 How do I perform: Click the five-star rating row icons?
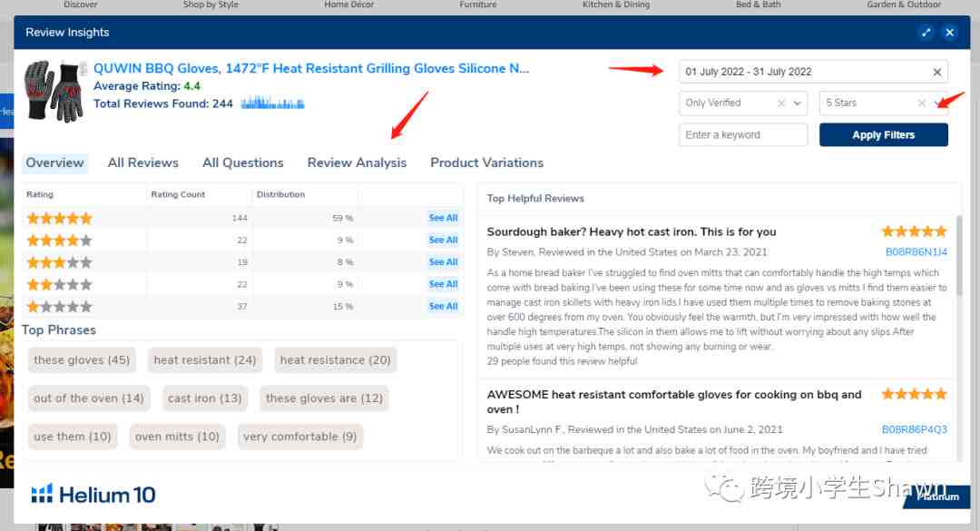click(x=59, y=218)
